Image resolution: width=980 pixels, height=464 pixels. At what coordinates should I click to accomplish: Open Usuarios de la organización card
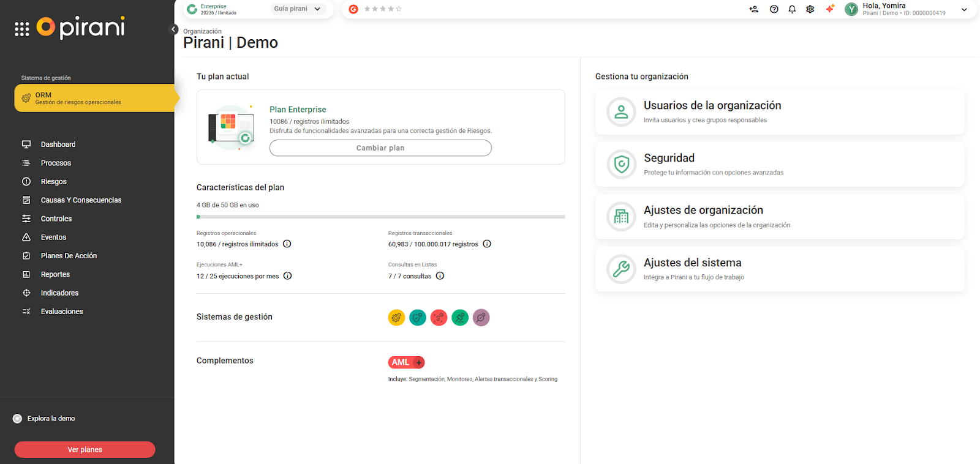[780, 112]
